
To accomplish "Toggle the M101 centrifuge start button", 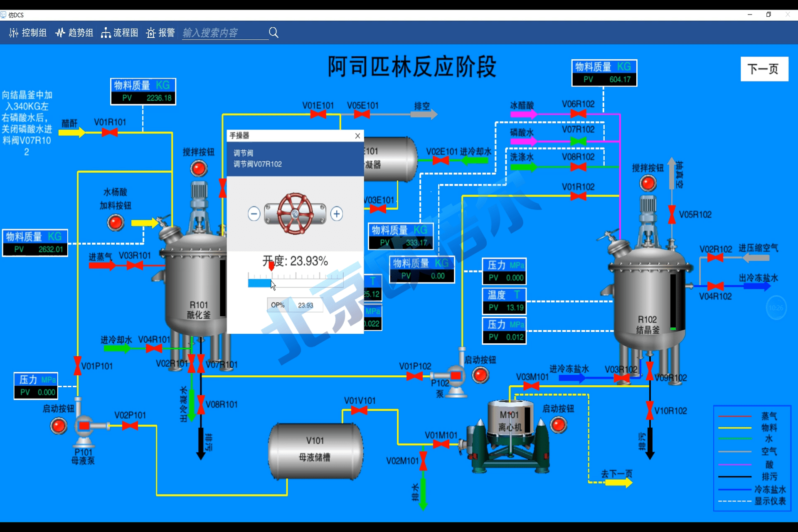I will click(558, 425).
